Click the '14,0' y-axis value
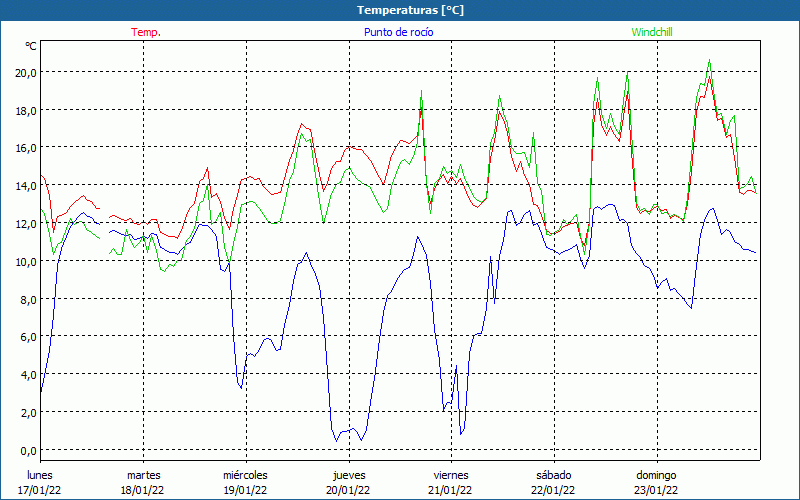 pyautogui.click(x=26, y=186)
